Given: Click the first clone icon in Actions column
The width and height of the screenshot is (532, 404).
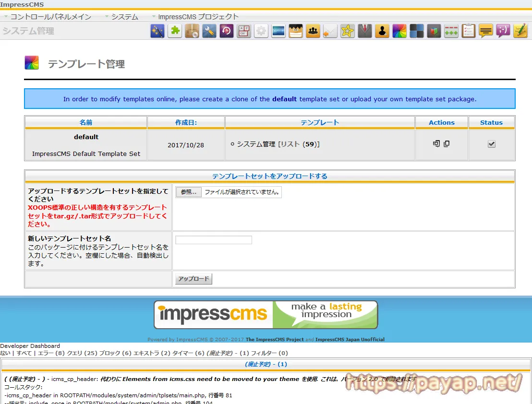Looking at the screenshot, I should coord(436,144).
